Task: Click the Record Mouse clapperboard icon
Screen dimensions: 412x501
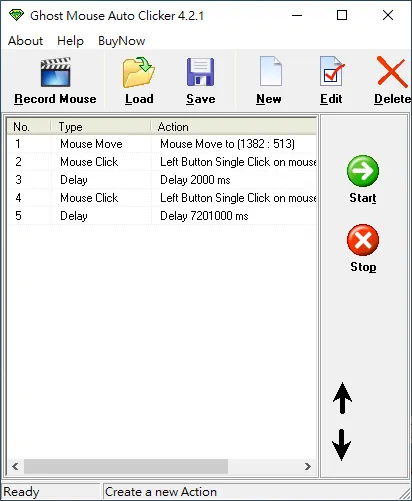Action: click(x=55, y=72)
